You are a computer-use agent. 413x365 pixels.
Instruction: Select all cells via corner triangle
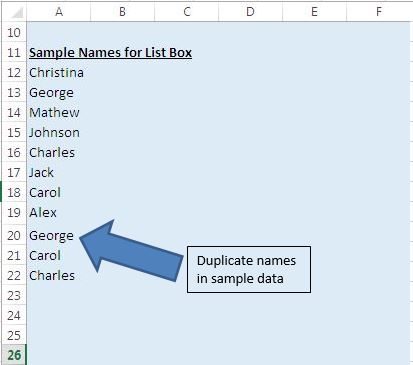tap(14, 12)
